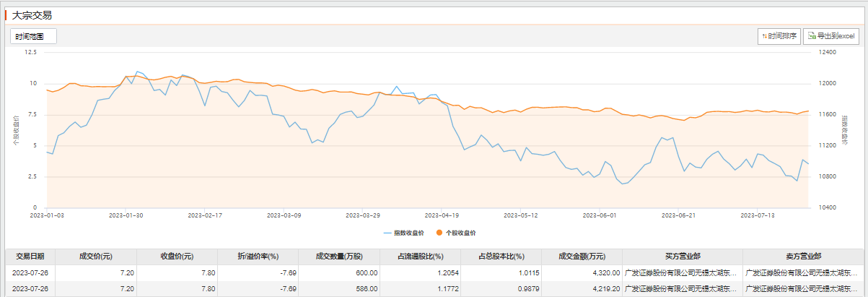Click the orange dot marker for 个股收盘价
This screenshot has height=297, width=868.
point(439,233)
